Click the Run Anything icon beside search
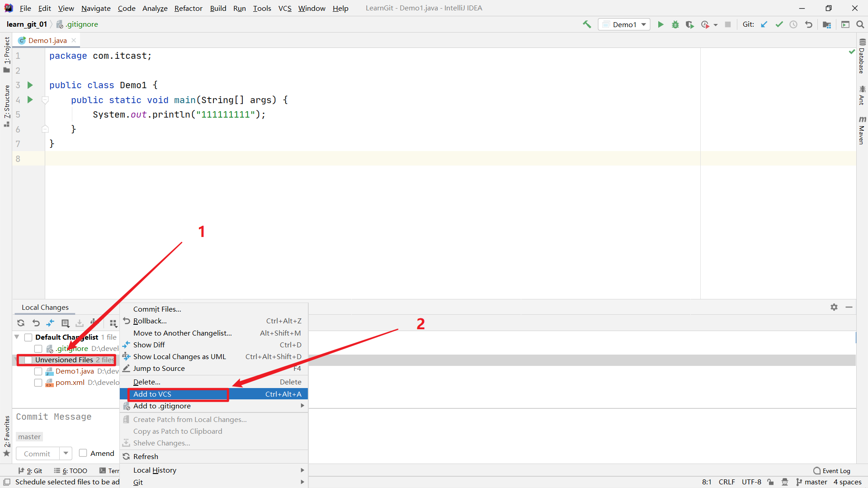 click(845, 24)
